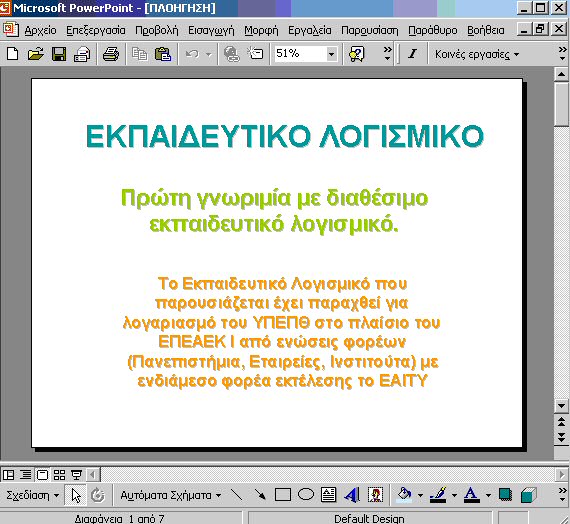The height and width of the screenshot is (524, 570).
Task: Open the Κοινές εργασίες dropdown
Action: coord(477,55)
